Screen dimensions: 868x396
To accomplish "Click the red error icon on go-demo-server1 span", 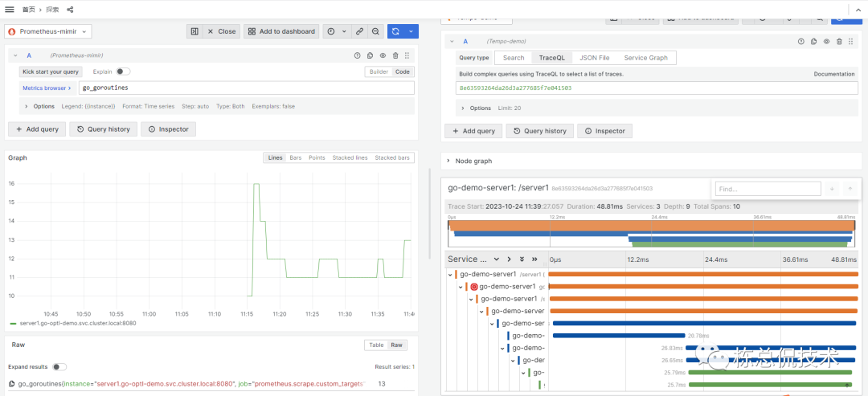I will [x=474, y=287].
